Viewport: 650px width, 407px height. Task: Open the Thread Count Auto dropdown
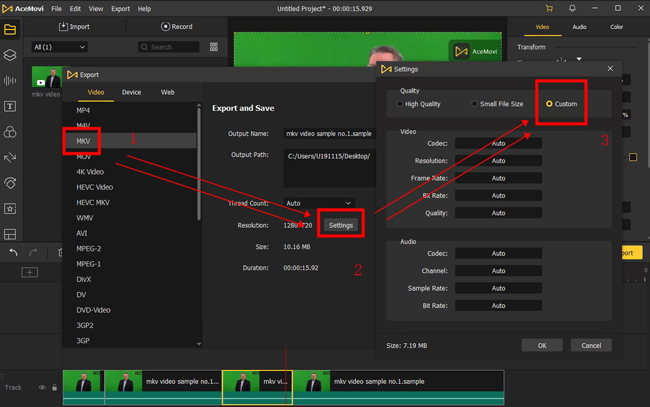tap(319, 203)
